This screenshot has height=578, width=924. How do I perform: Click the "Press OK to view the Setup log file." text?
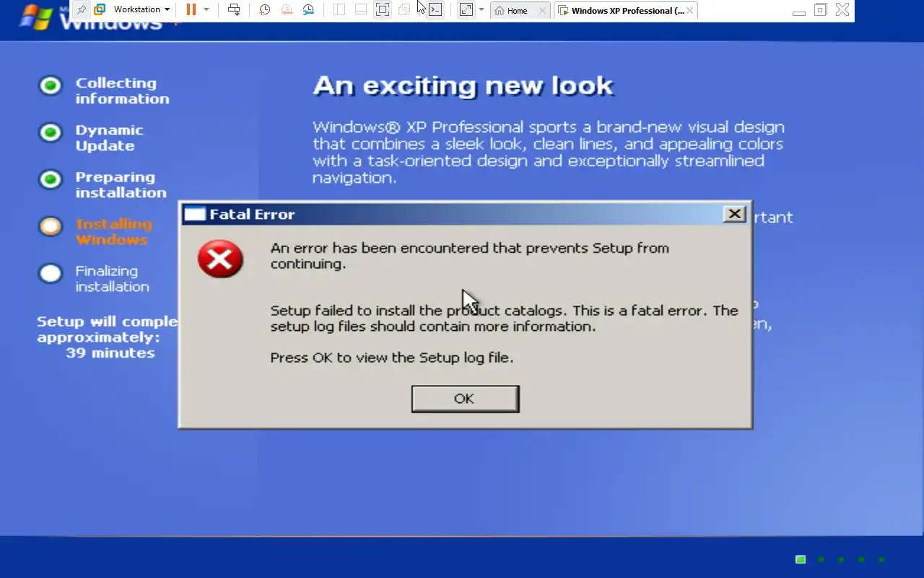pos(392,358)
